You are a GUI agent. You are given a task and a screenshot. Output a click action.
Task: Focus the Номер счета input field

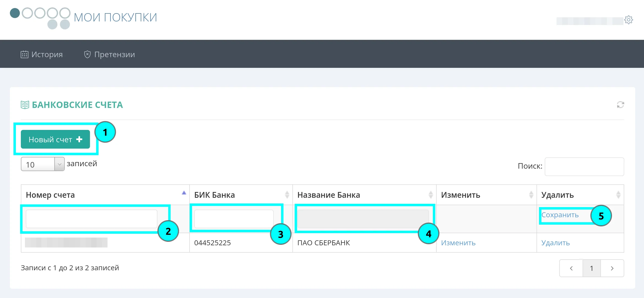click(92, 219)
